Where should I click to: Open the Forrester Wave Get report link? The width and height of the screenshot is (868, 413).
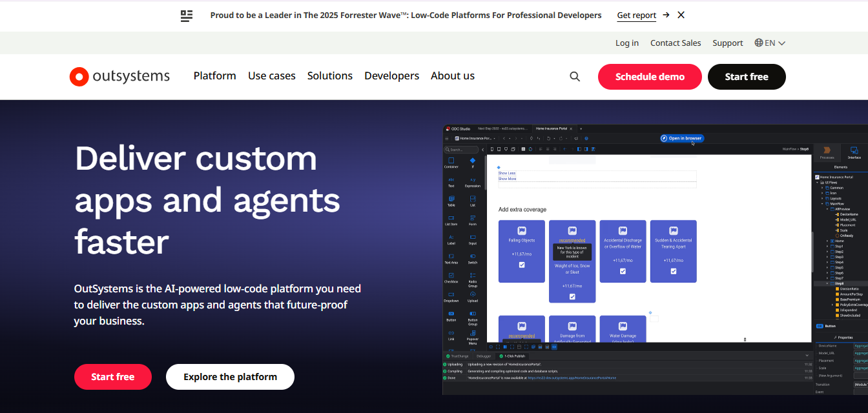[x=636, y=15]
